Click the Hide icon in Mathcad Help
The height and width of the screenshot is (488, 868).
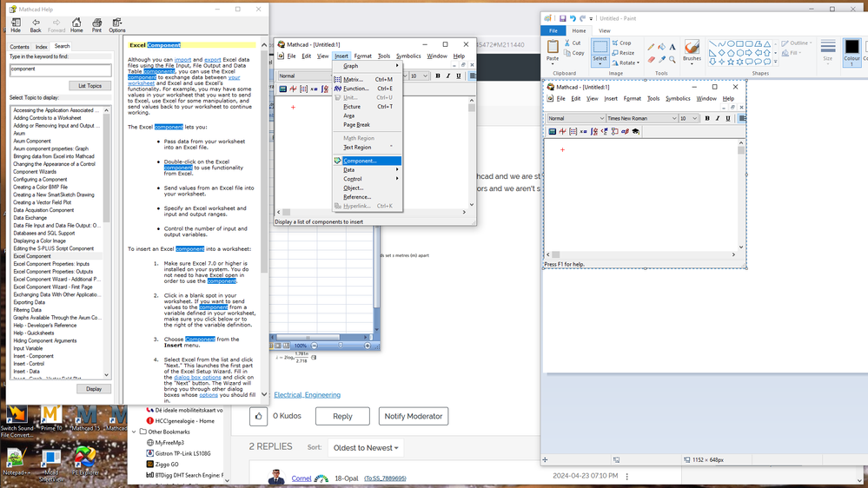point(16,24)
